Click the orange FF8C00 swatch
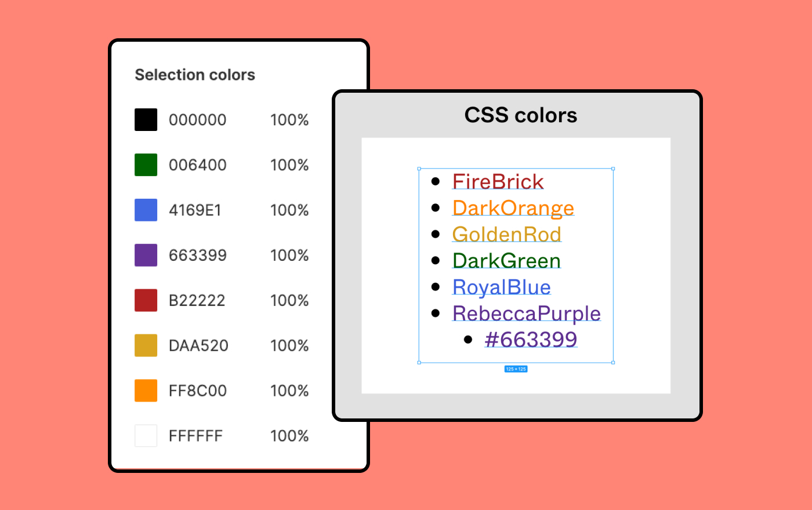Screen dimensions: 812x510 click(x=146, y=391)
